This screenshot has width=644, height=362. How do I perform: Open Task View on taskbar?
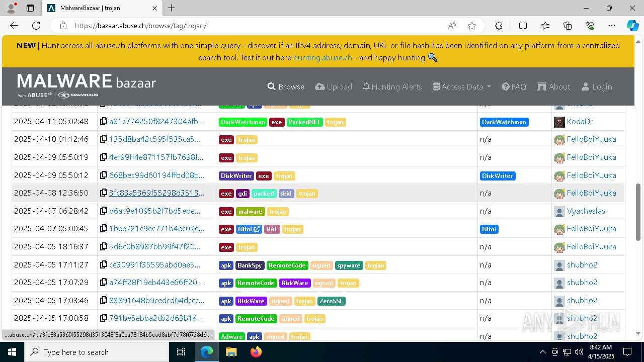click(x=181, y=352)
